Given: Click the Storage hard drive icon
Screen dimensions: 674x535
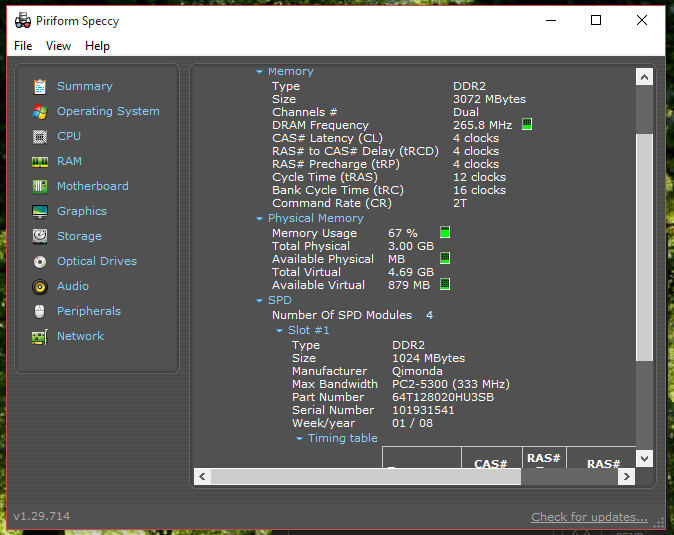Looking at the screenshot, I should click(40, 236).
